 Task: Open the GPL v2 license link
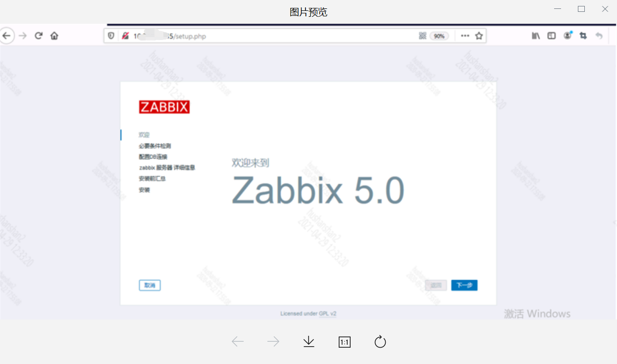(x=328, y=314)
